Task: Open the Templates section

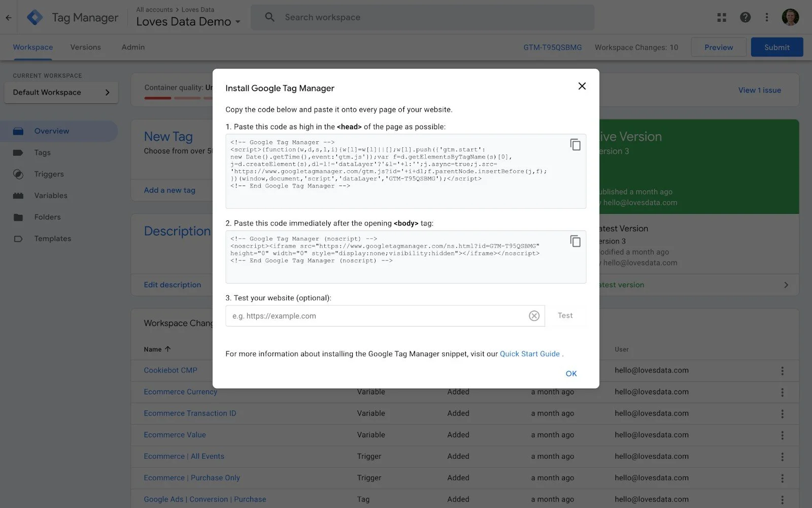Action: (53, 238)
